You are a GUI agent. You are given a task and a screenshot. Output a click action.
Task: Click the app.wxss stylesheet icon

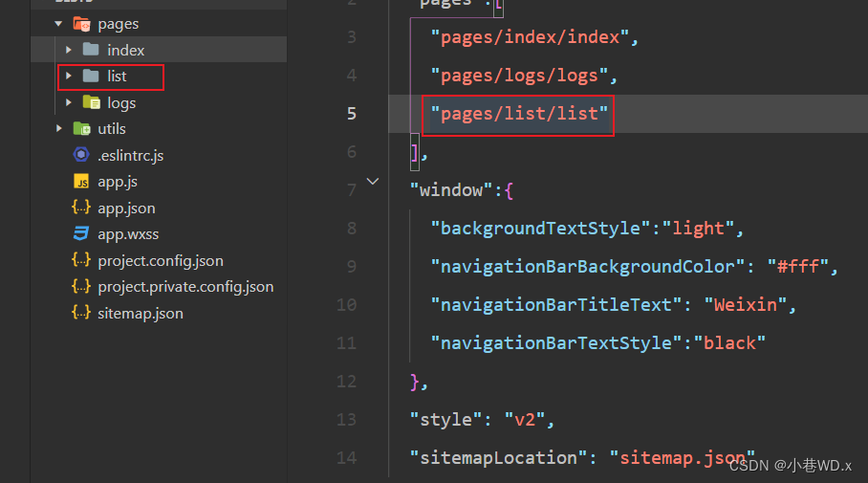pyautogui.click(x=81, y=233)
